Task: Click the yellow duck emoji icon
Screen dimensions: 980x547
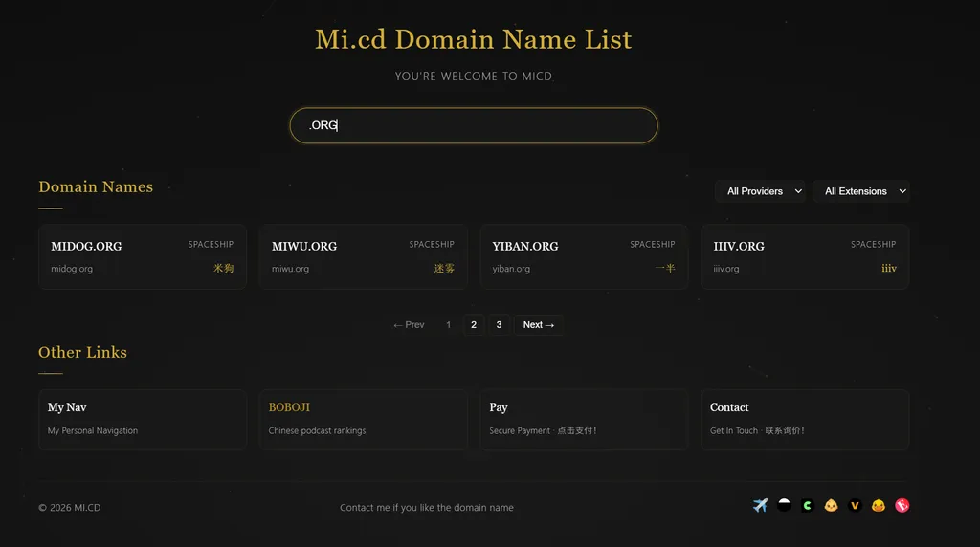Action: [878, 505]
